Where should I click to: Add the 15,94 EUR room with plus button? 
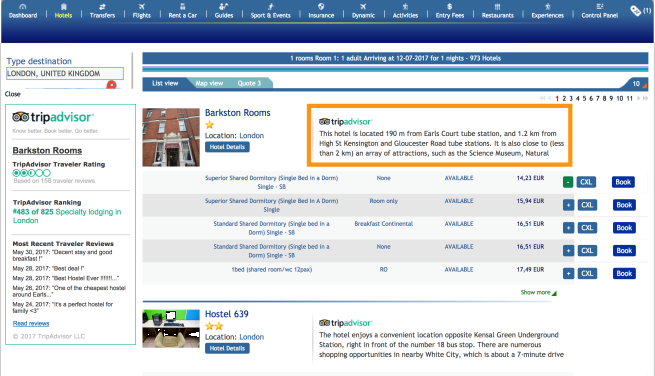click(568, 205)
